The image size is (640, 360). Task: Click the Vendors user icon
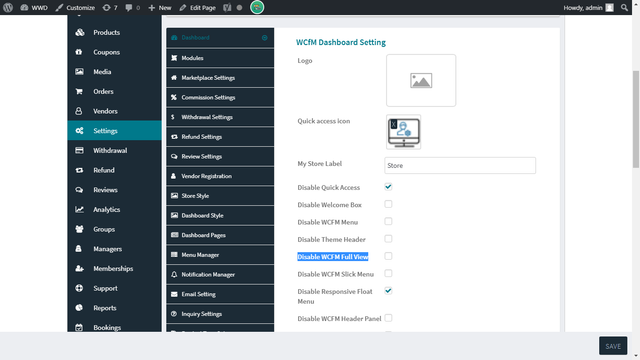(x=79, y=111)
